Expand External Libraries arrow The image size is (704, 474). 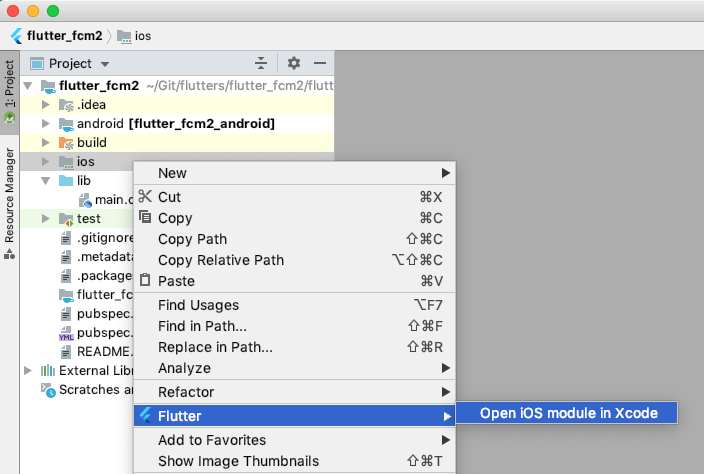[27, 370]
